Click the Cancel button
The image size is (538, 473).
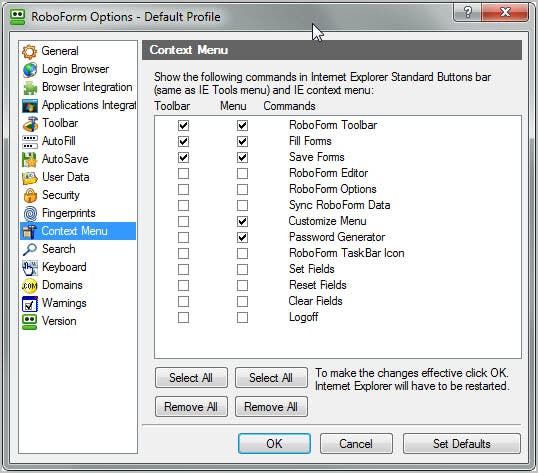point(356,444)
